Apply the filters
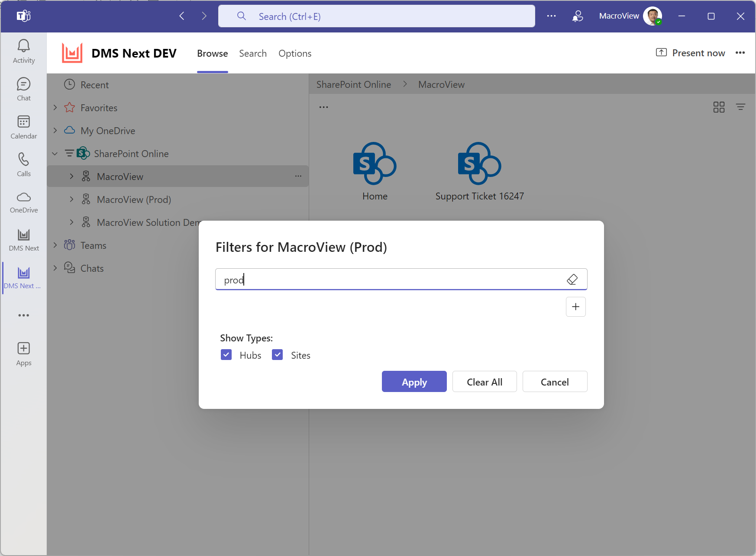This screenshot has height=556, width=756. (414, 382)
